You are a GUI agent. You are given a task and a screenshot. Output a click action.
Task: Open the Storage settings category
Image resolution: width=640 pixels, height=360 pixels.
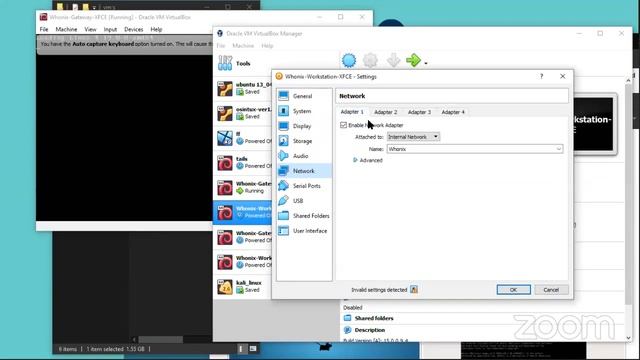(x=304, y=141)
